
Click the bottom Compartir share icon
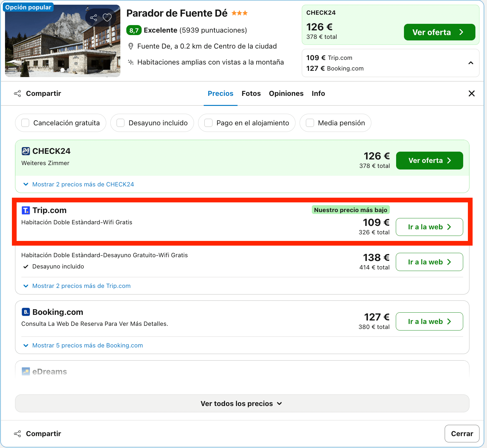click(18, 434)
